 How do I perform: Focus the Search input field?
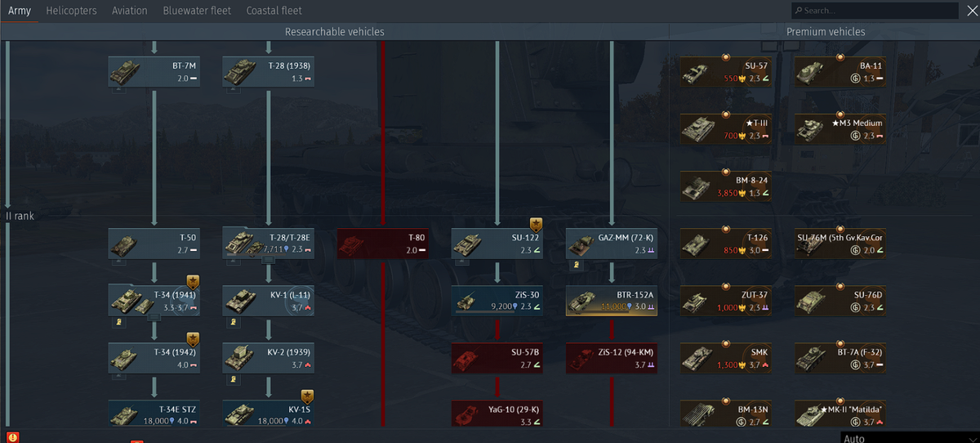click(874, 11)
